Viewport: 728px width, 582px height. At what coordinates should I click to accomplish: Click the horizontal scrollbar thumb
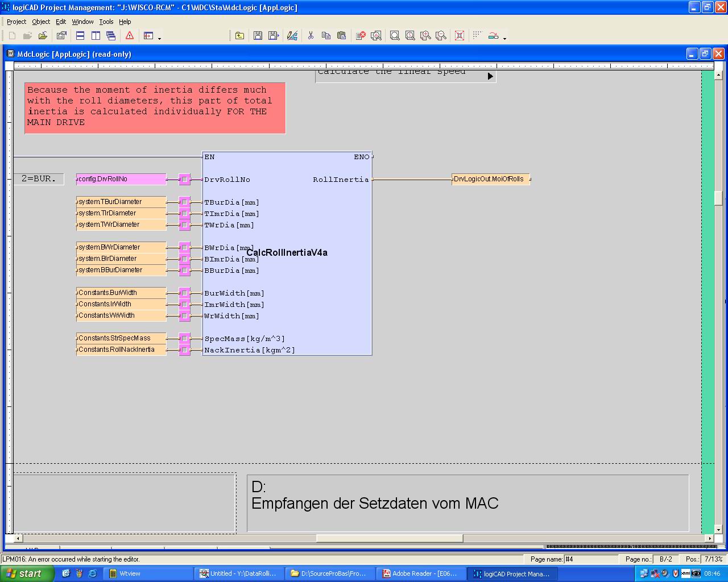pyautogui.click(x=389, y=538)
